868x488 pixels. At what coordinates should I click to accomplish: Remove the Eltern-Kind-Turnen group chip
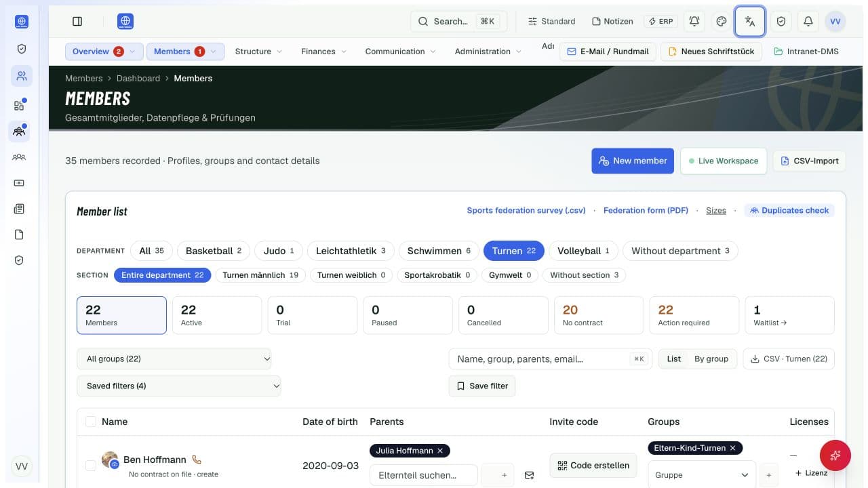pyautogui.click(x=733, y=448)
